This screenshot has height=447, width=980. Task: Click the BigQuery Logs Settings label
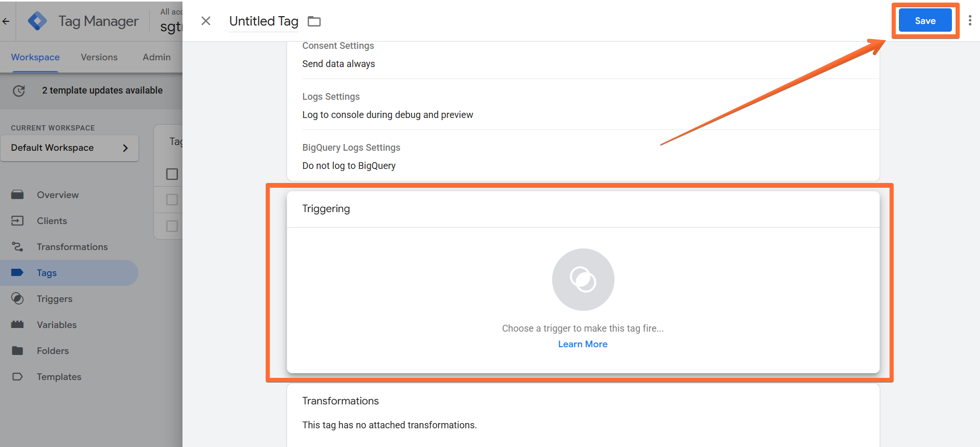(x=351, y=148)
